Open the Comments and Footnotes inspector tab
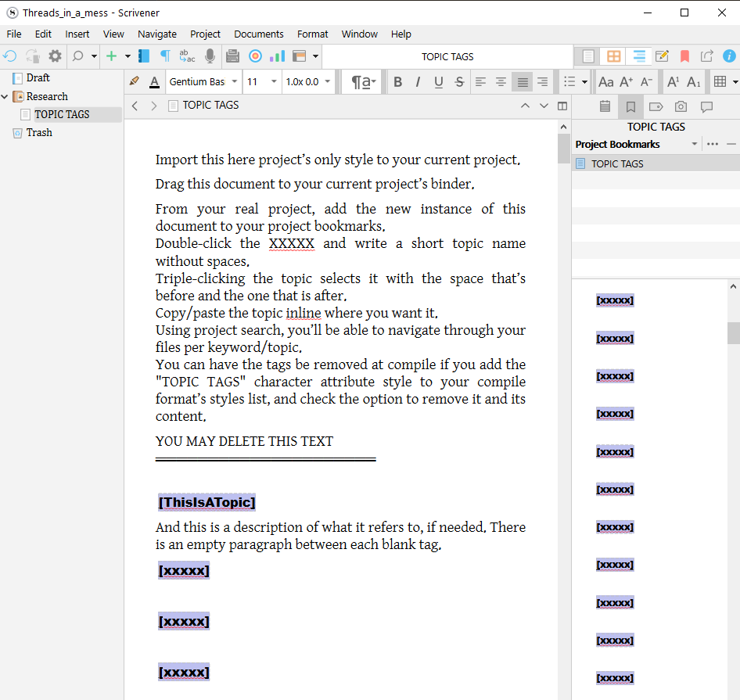 (x=706, y=106)
